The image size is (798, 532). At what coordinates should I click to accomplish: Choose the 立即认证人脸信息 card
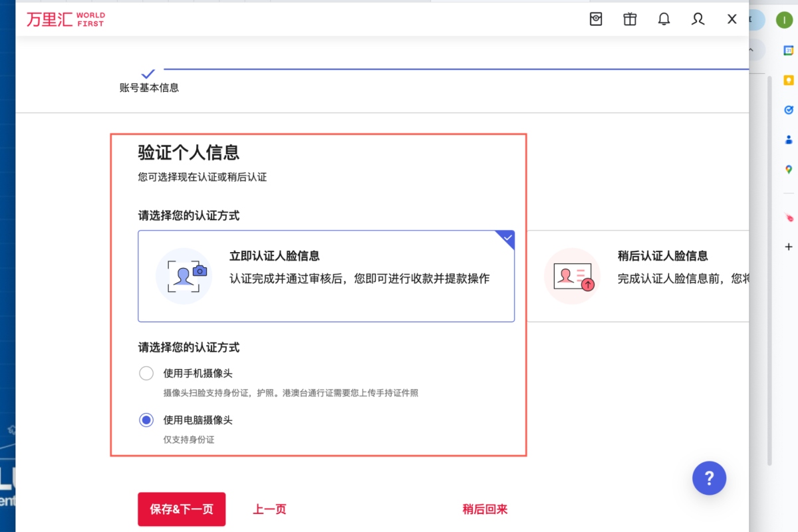(x=326, y=276)
